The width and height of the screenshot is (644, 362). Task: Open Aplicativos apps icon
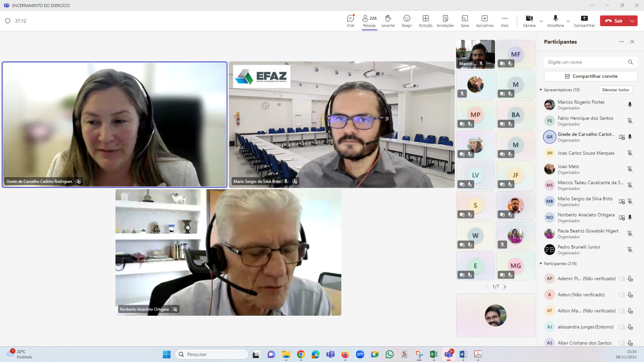[x=485, y=21]
